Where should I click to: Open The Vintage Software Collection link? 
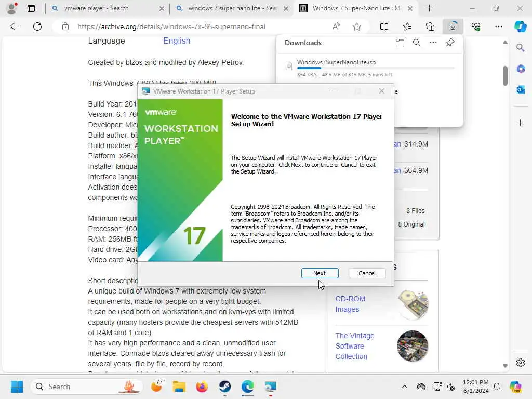click(x=355, y=346)
